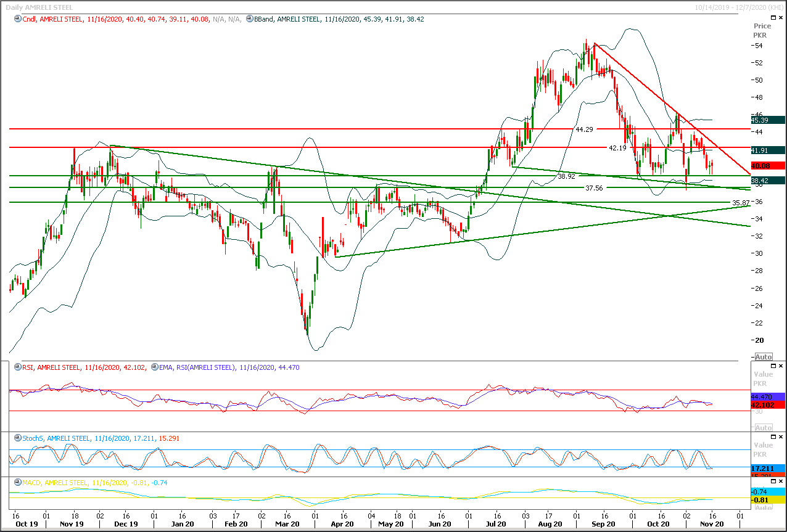
Task: Click the 42.19 resistance level label
Action: (x=617, y=148)
